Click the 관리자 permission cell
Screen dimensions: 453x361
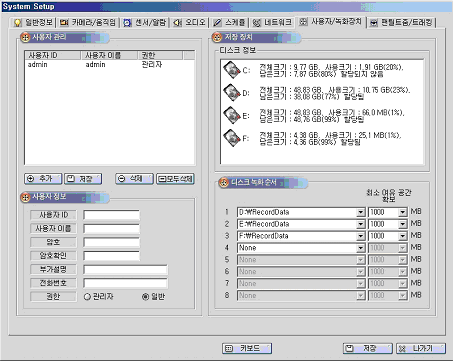pyautogui.click(x=152, y=65)
